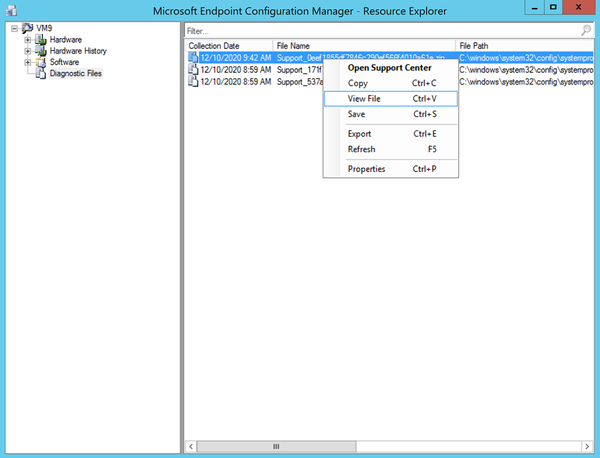Viewport: 600px width, 458px height.
Task: Close the Resource Explorer window
Action: click(x=579, y=8)
